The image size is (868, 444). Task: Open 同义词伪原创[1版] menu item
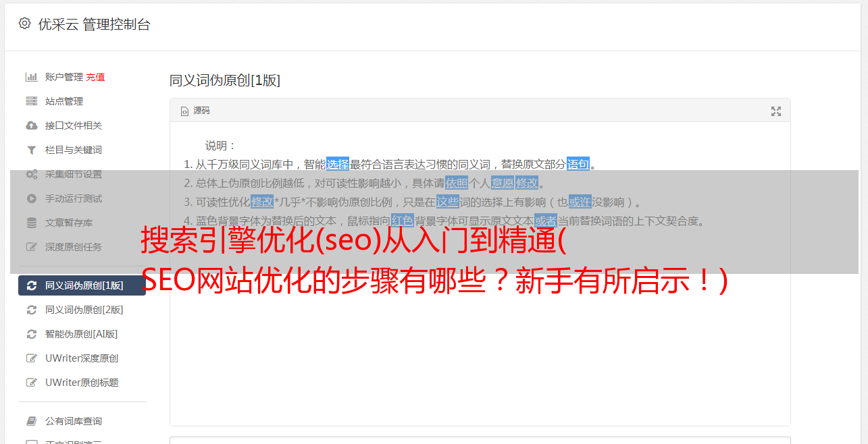click(x=82, y=285)
